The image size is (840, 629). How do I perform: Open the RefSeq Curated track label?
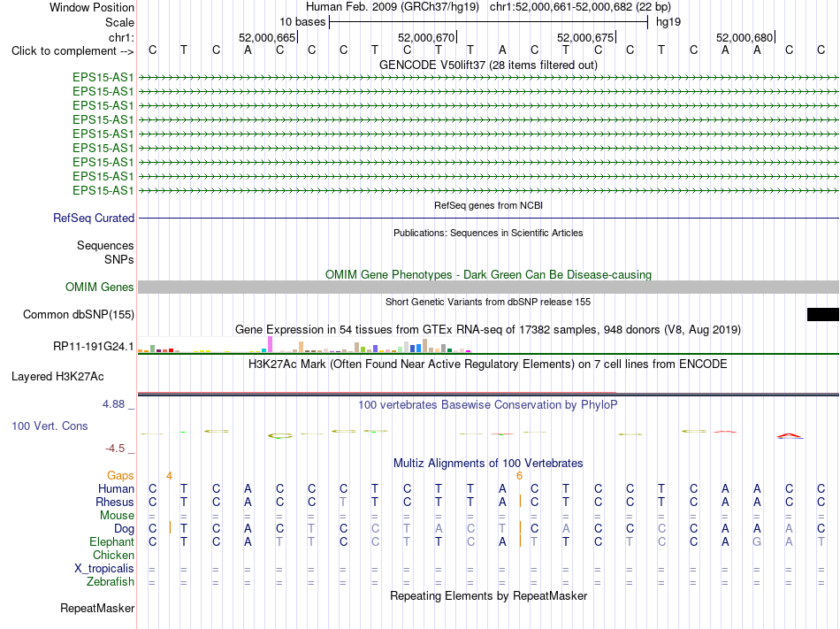93,218
